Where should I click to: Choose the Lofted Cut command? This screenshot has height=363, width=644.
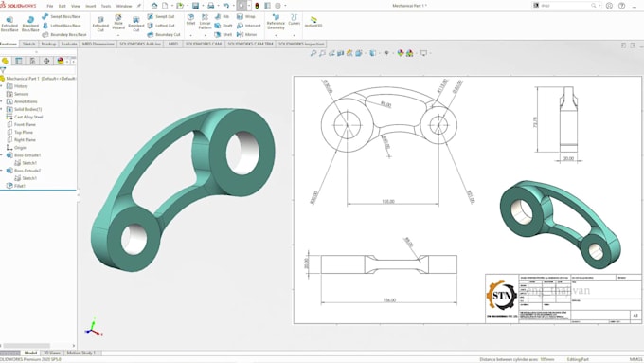(161, 26)
